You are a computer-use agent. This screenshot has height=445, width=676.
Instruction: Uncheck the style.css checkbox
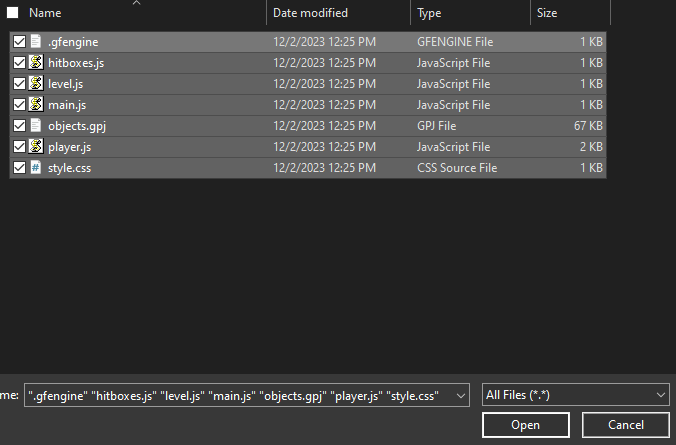coord(19,168)
